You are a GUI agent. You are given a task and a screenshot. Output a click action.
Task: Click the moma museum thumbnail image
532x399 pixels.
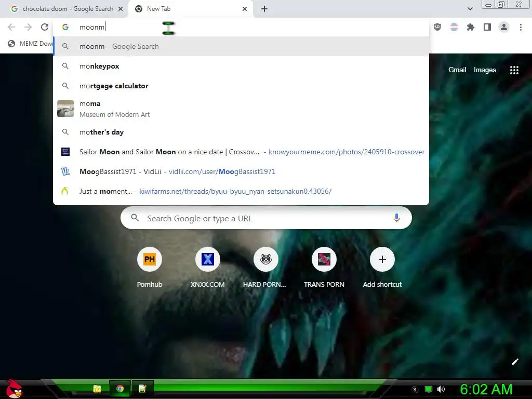tap(65, 109)
